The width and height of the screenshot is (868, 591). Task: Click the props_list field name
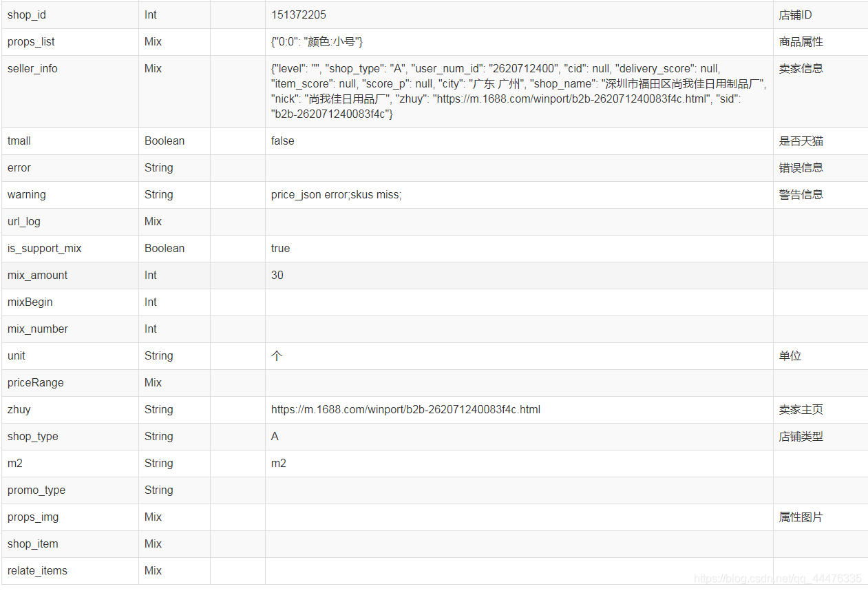click(31, 42)
